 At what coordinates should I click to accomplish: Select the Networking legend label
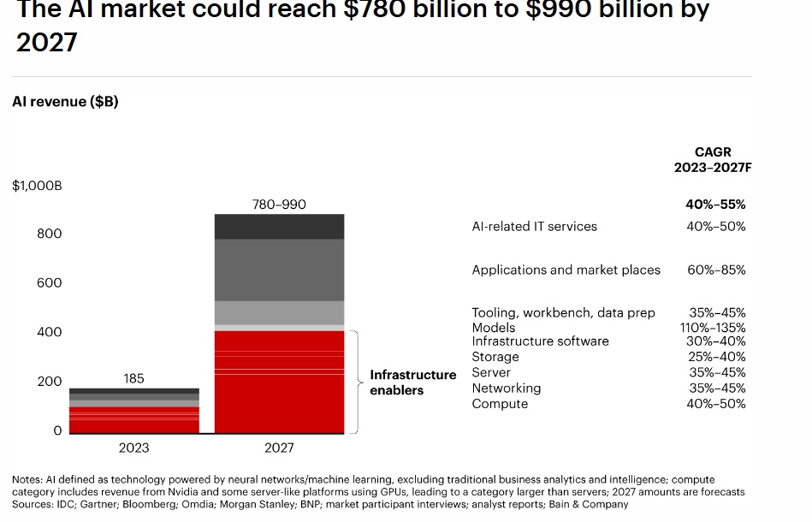pyautogui.click(x=506, y=389)
